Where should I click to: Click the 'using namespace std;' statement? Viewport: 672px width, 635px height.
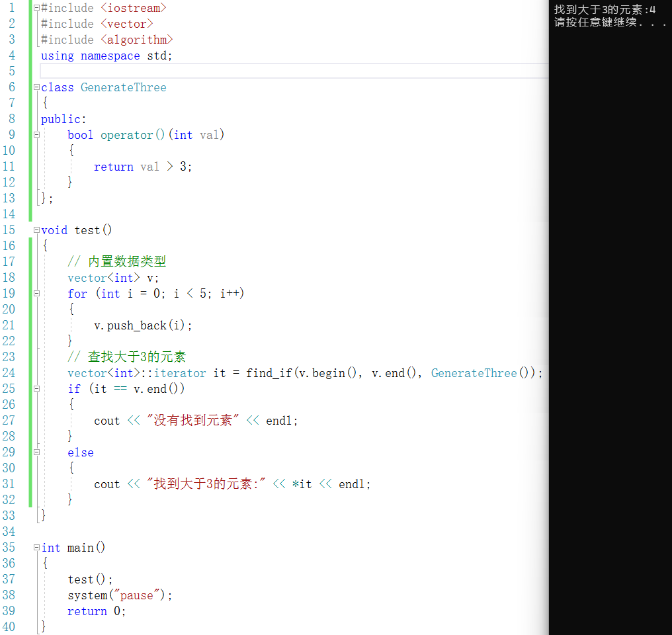[106, 56]
